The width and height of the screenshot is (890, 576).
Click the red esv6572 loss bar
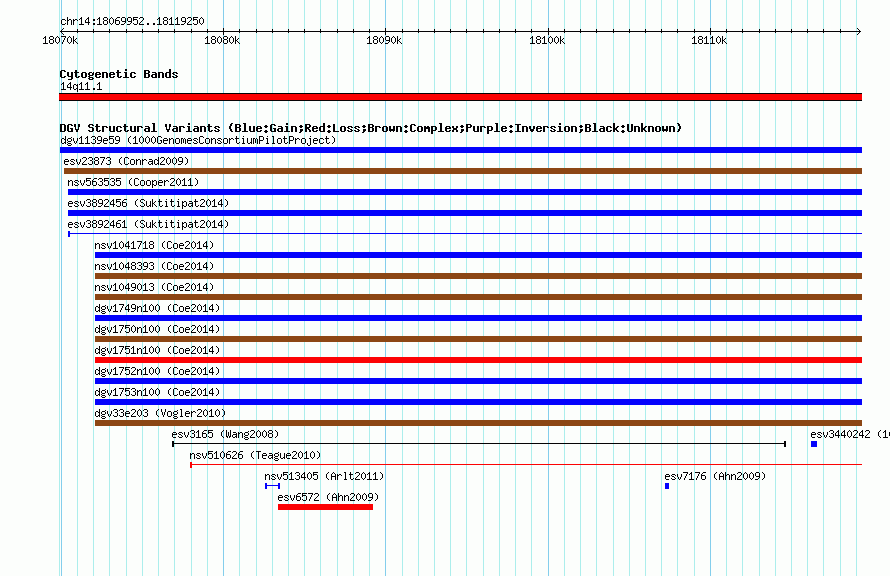(x=325, y=507)
